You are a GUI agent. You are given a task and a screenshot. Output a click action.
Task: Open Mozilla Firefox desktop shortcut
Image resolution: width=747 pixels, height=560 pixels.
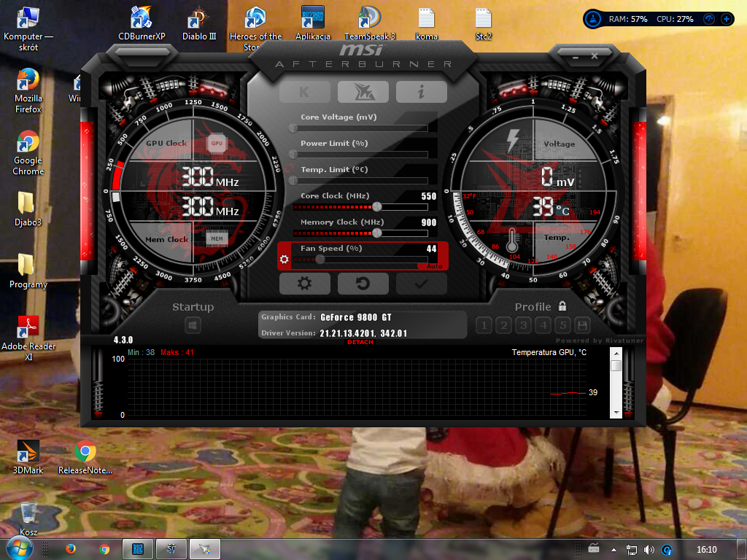pos(28,90)
